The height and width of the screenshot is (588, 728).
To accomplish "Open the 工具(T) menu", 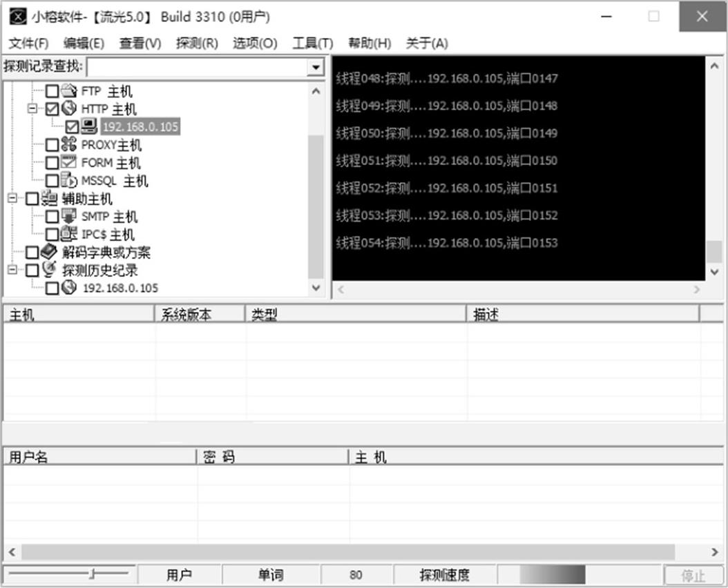I will pyautogui.click(x=312, y=43).
